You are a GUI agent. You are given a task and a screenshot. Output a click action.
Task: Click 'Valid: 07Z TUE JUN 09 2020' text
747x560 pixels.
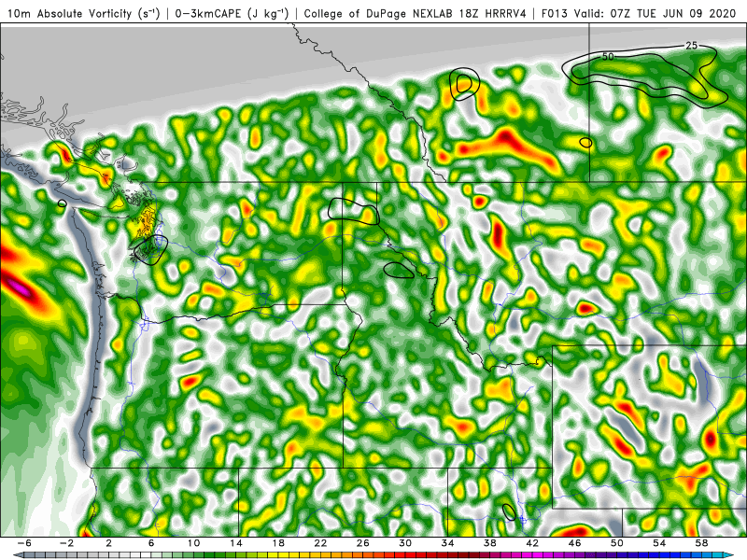655,14
